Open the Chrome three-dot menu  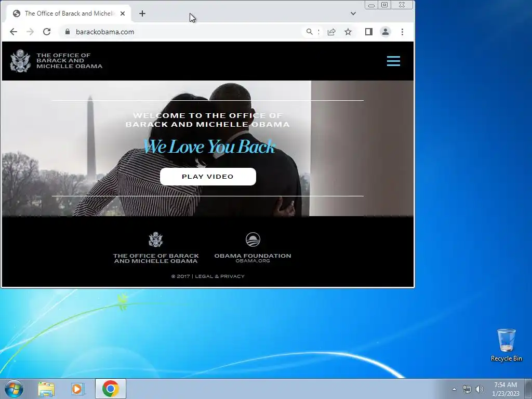(x=403, y=32)
